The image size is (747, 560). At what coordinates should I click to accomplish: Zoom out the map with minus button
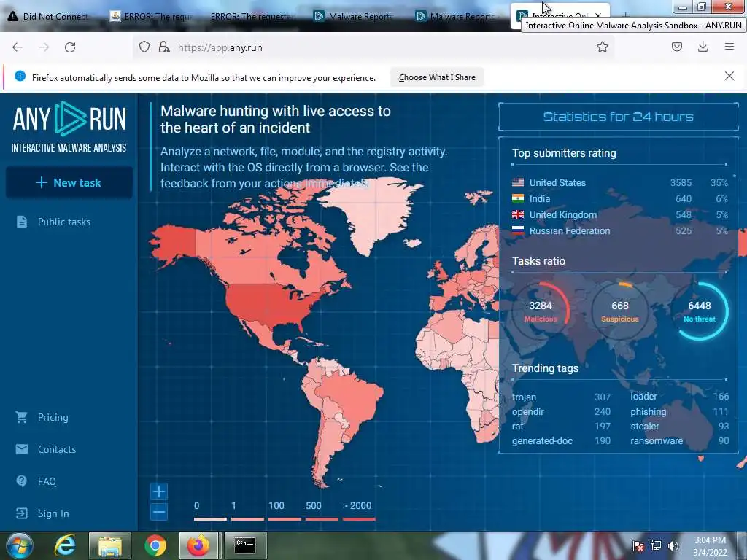(159, 513)
